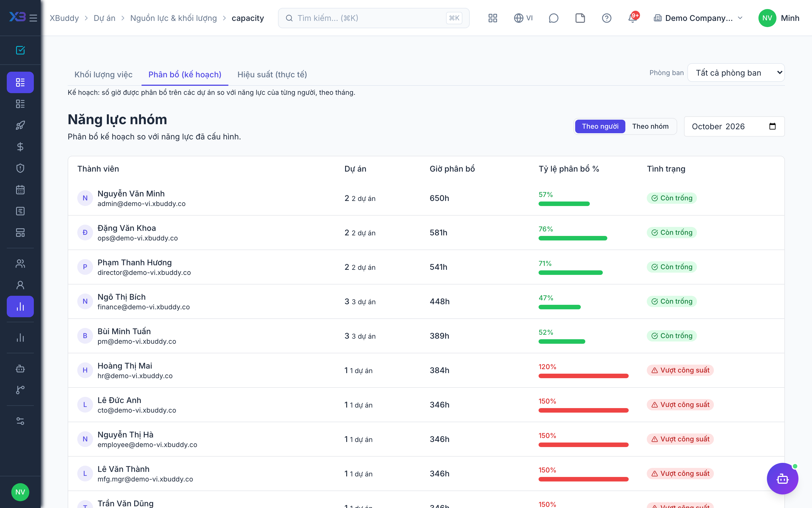Click Còn trống status for Bùi Minh Tuấn
This screenshot has height=508, width=812.
pyautogui.click(x=672, y=336)
